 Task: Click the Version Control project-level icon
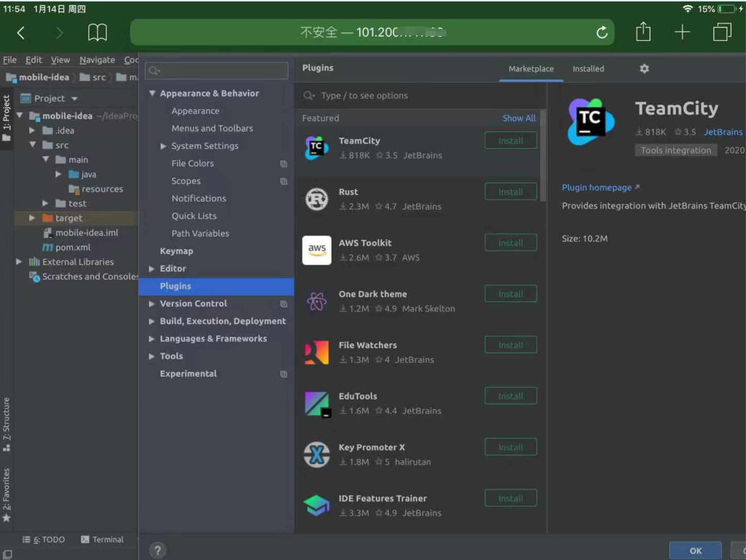(x=284, y=304)
